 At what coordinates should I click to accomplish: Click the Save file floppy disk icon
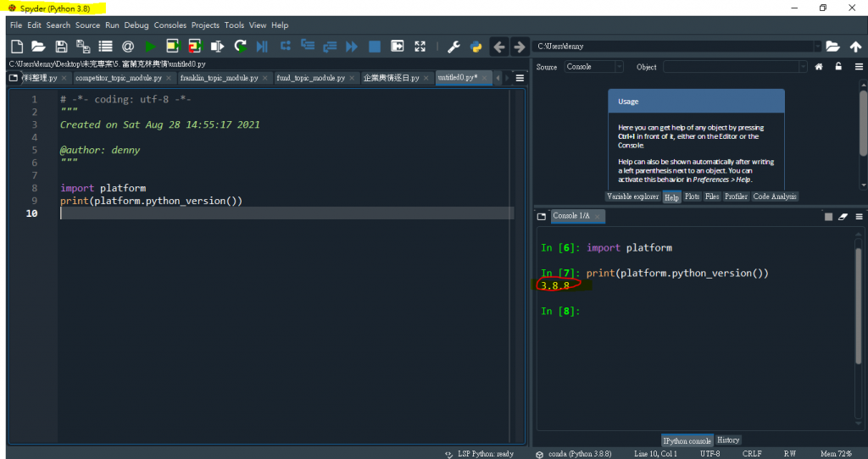click(x=61, y=47)
